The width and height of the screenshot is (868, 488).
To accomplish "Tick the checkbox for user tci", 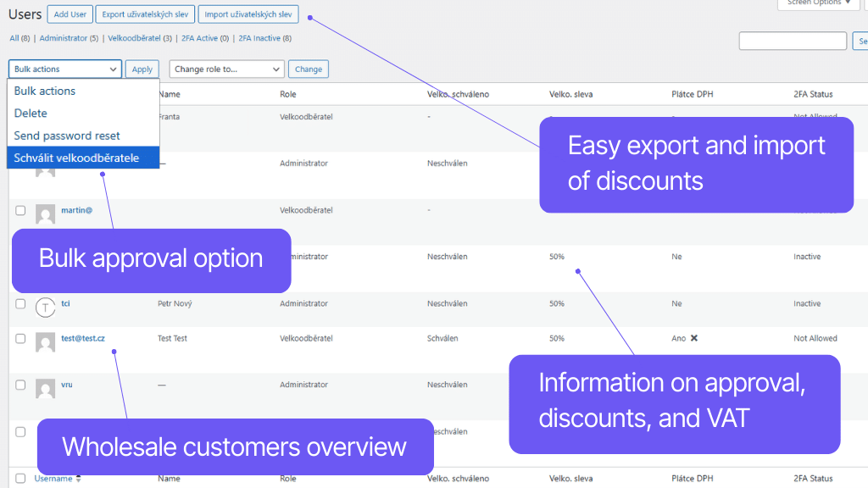I will [20, 304].
